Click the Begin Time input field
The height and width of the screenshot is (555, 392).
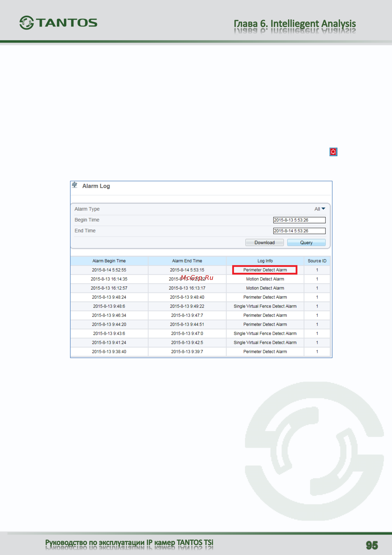point(299,220)
